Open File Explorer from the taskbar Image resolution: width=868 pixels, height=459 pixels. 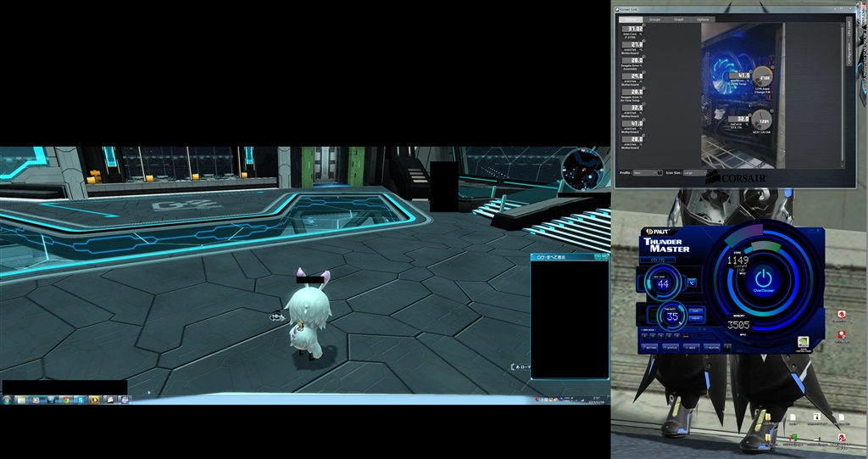(21, 399)
